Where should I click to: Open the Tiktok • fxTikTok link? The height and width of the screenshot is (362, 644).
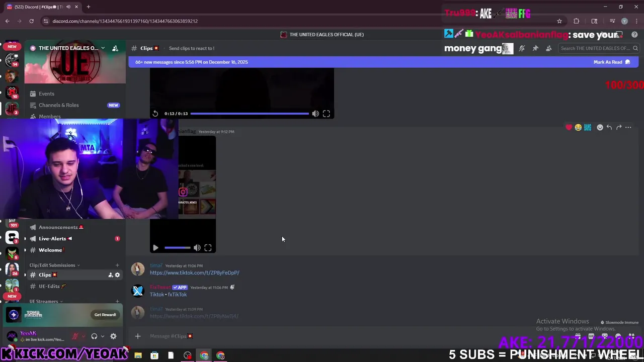(x=168, y=295)
